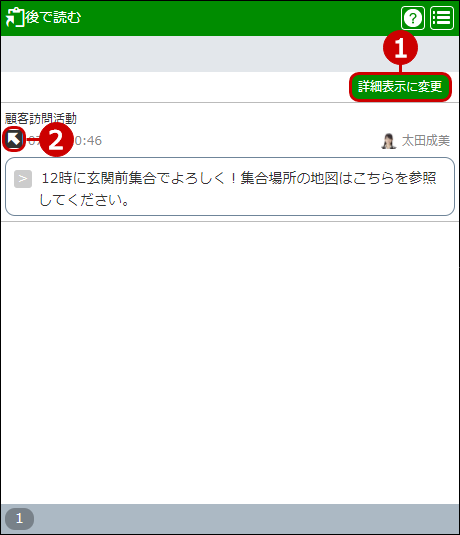
Task: Open the 顧客訪問活動 title
Action: [41, 118]
